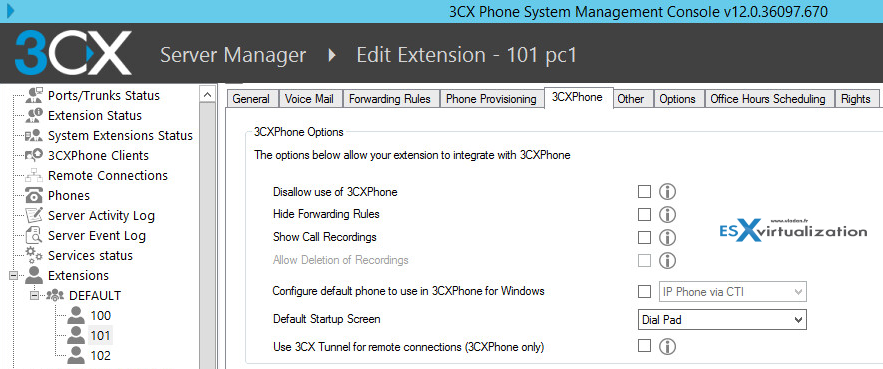Select the Remote Connections network icon
This screenshot has width=883, height=369.
34,176
